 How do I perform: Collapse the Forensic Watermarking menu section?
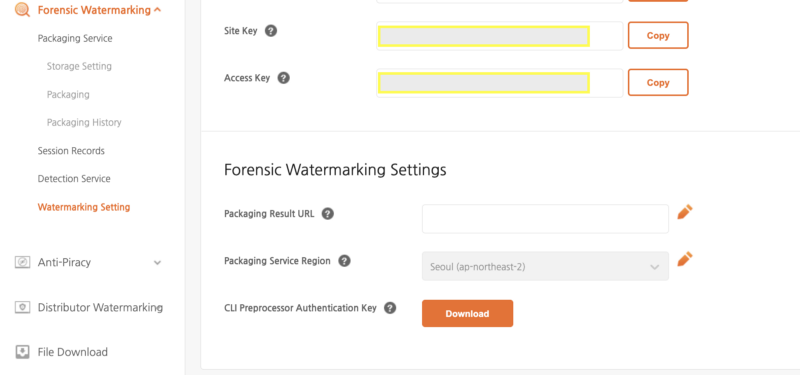158,10
